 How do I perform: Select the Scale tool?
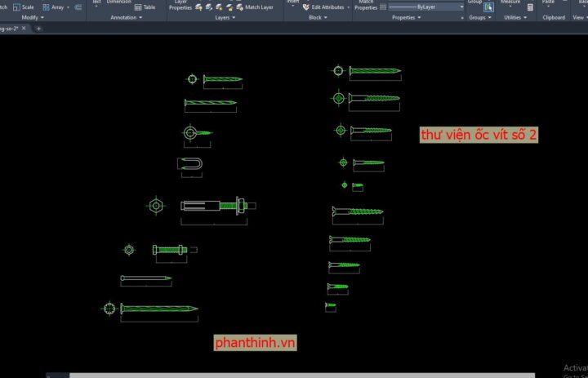pos(24,7)
